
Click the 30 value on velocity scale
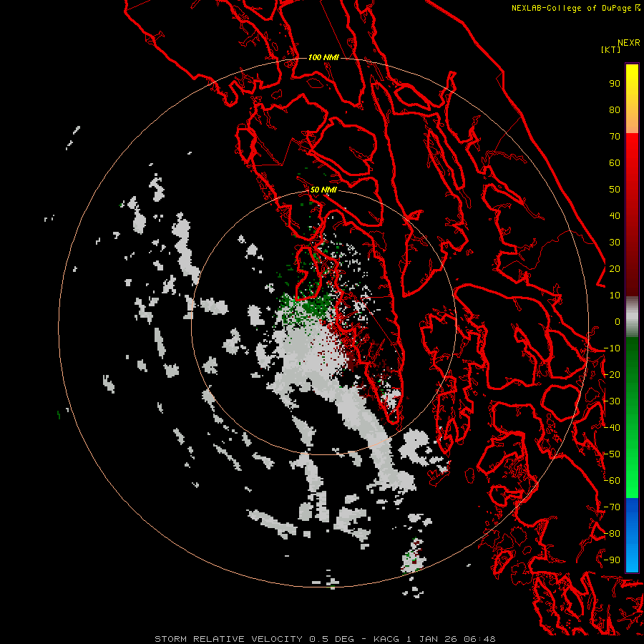(x=615, y=243)
